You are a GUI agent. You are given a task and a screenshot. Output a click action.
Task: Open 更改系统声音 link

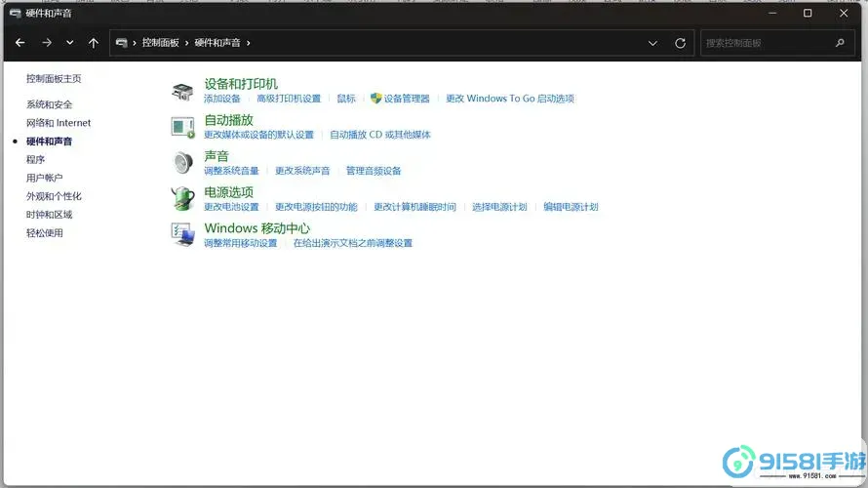pos(302,171)
